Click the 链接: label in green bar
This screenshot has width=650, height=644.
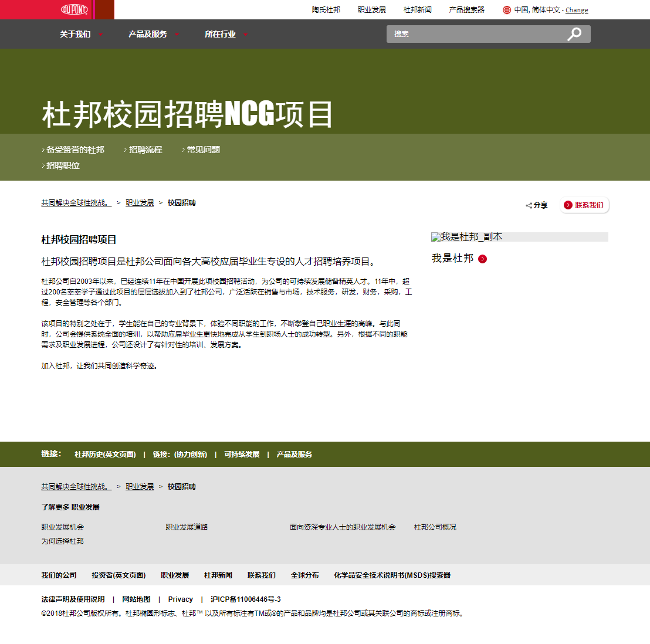[x=51, y=454]
